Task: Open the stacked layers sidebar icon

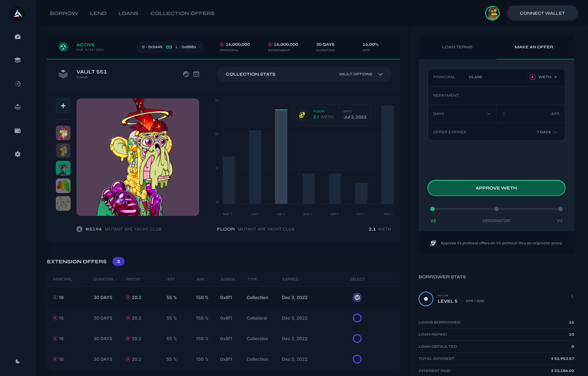Action: point(18,60)
